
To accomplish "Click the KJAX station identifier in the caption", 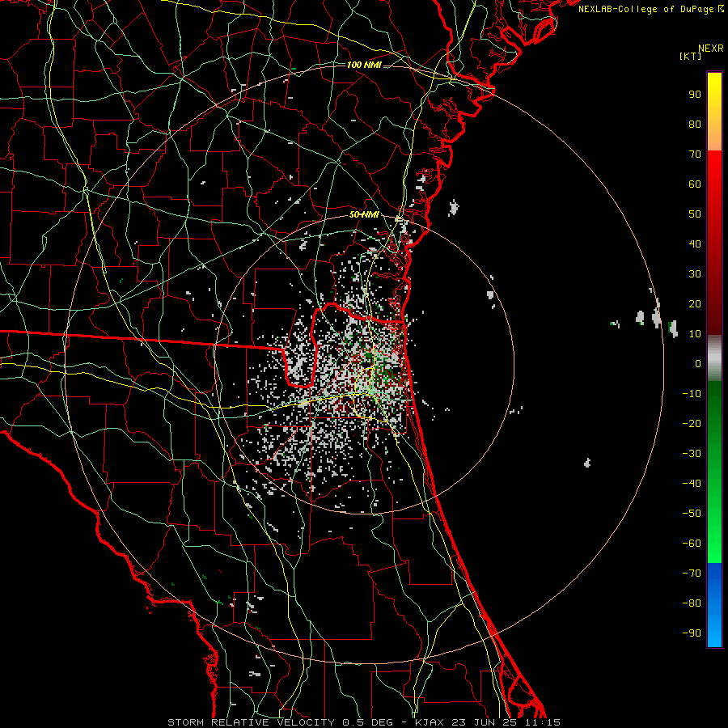I will coord(429,722).
